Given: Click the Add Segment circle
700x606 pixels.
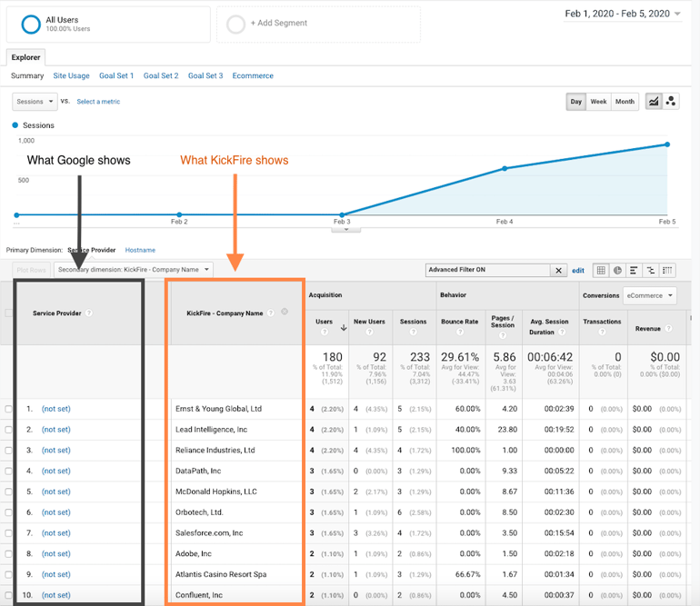Looking at the screenshot, I should coord(235,25).
